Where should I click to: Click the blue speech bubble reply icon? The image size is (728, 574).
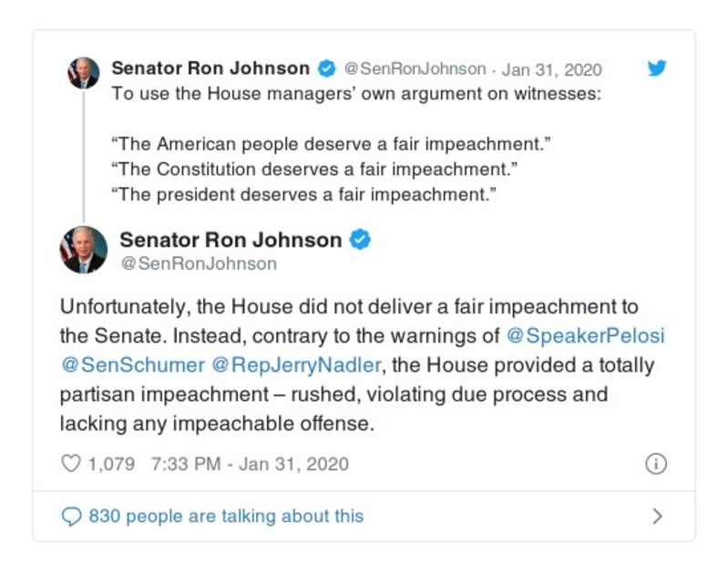tap(71, 517)
